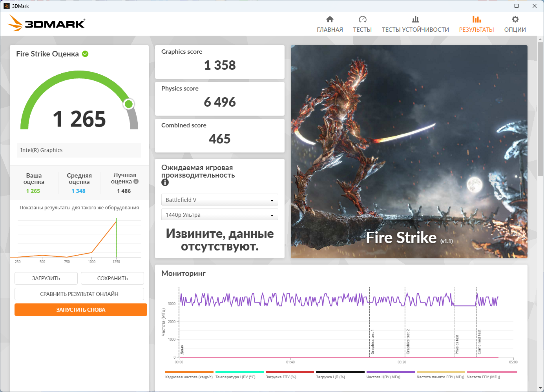This screenshot has height=392, width=544.
Task: Switch to the ТЕСТЫ УСТОЙЧИВОСТИ tab
Action: (415, 30)
